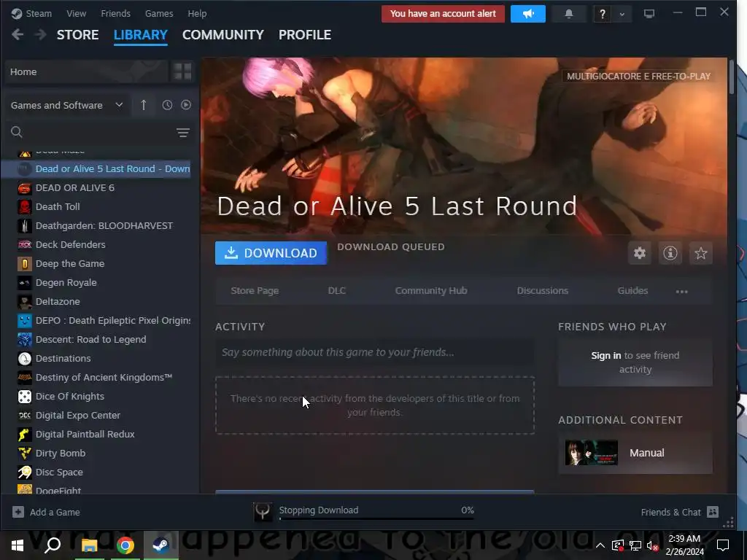Open the View menu
The height and width of the screenshot is (560, 747).
pos(76,13)
